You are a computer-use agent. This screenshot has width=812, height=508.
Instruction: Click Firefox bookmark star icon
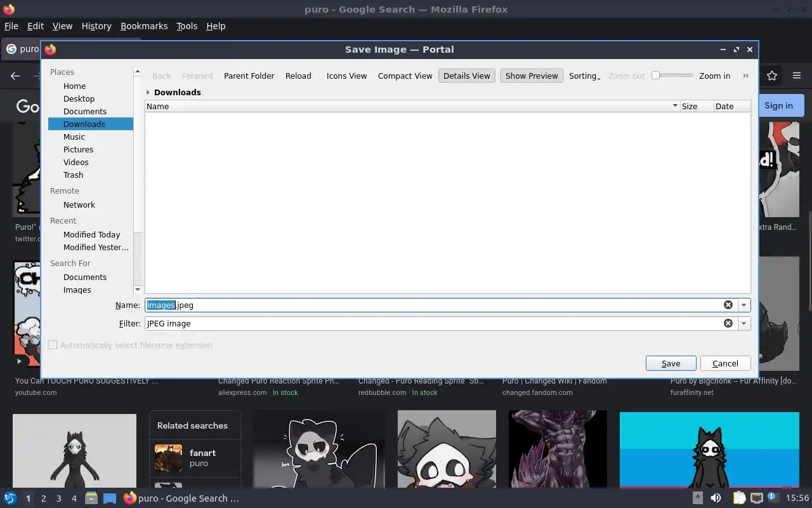pyautogui.click(x=772, y=76)
